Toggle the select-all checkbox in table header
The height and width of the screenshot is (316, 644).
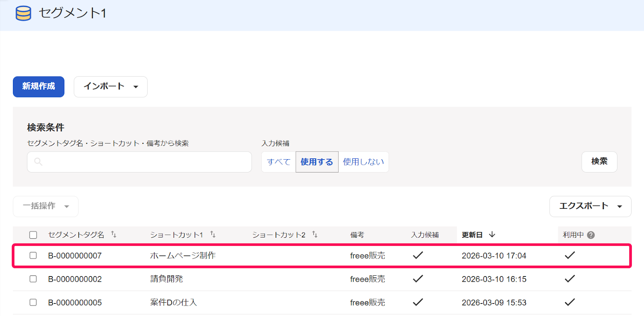click(33, 235)
